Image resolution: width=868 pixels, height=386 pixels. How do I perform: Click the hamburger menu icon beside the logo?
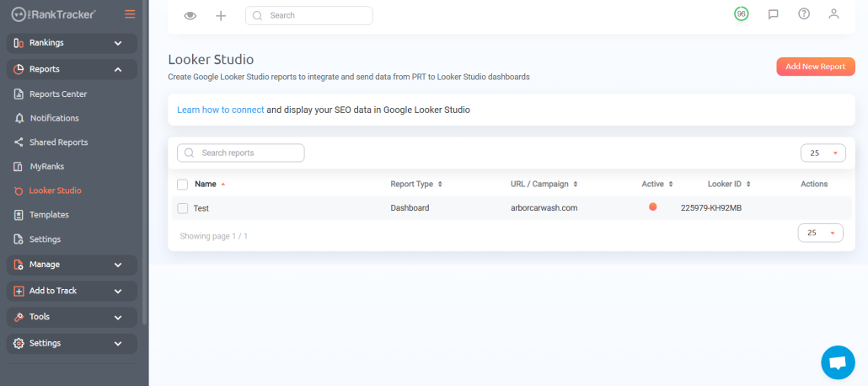[x=130, y=14]
